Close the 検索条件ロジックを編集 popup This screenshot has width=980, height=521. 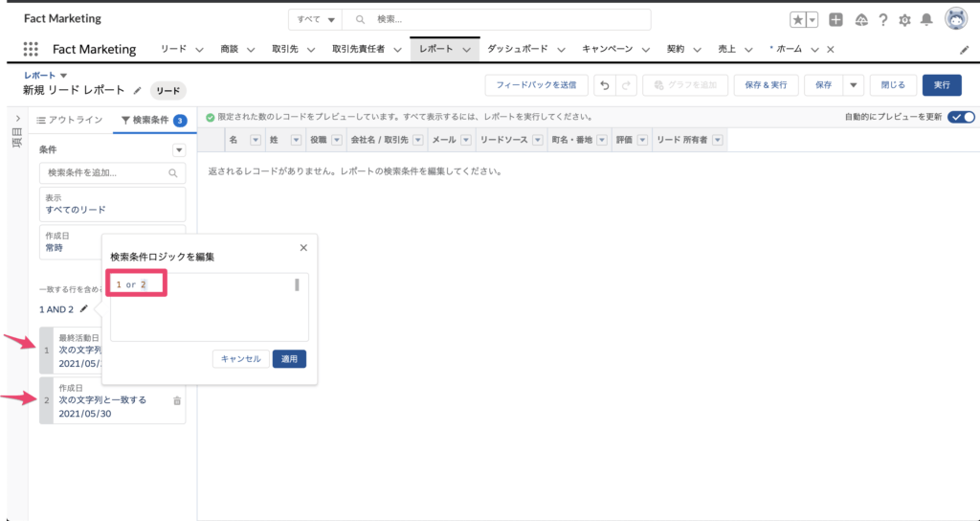click(x=303, y=248)
